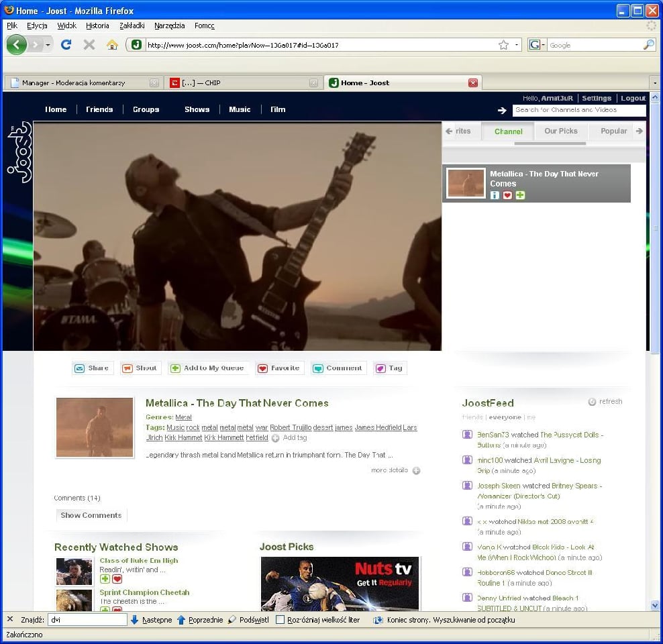Open the tab list dropdown arrow
663x644 pixels.
[654, 83]
